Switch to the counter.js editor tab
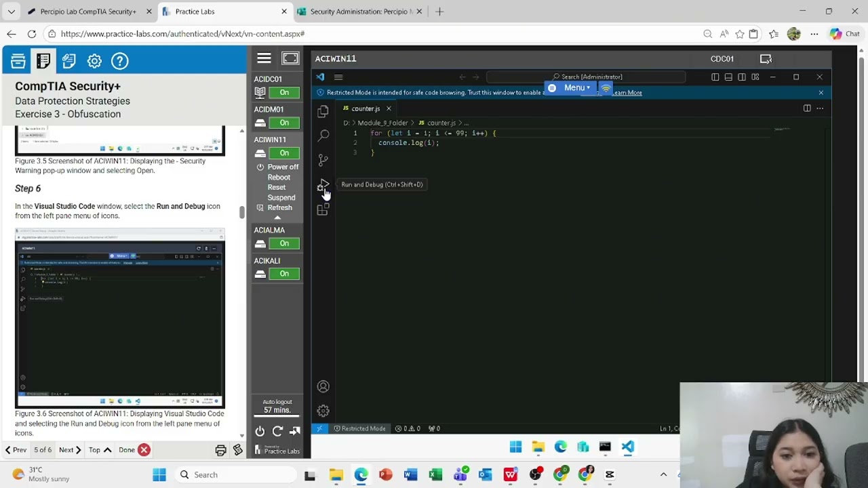Screen dimensions: 868x488 [x=365, y=108]
